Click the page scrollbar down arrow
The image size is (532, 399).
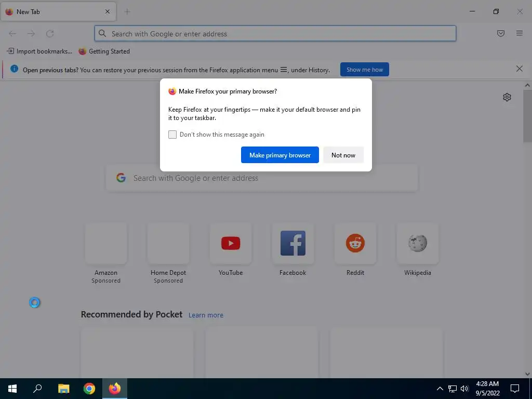coord(527,374)
